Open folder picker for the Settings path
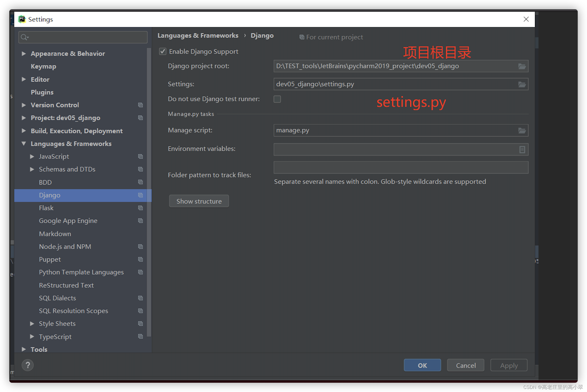587x392 pixels. [522, 84]
